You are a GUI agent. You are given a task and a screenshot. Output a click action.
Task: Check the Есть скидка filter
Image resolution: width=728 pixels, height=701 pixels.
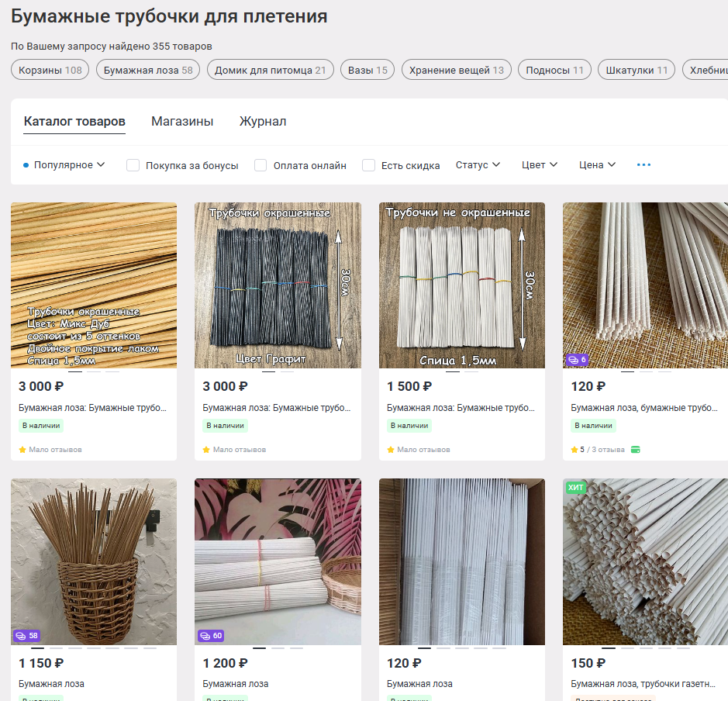[368, 165]
